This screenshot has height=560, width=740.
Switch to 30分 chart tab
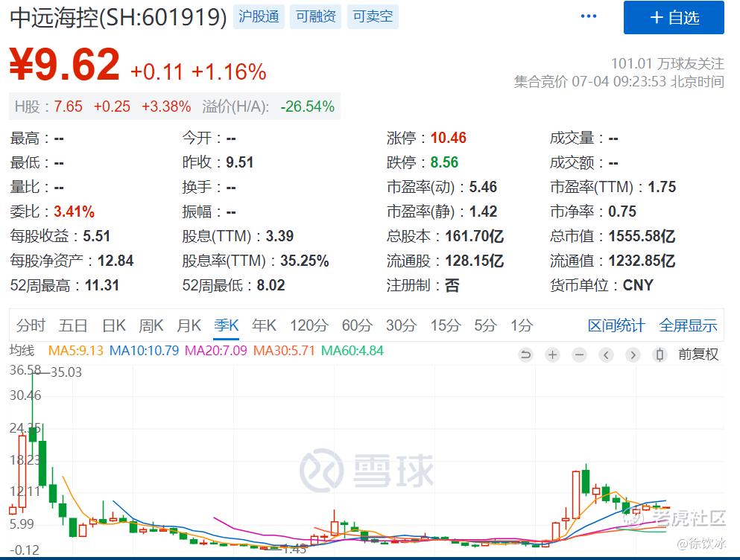click(x=401, y=325)
